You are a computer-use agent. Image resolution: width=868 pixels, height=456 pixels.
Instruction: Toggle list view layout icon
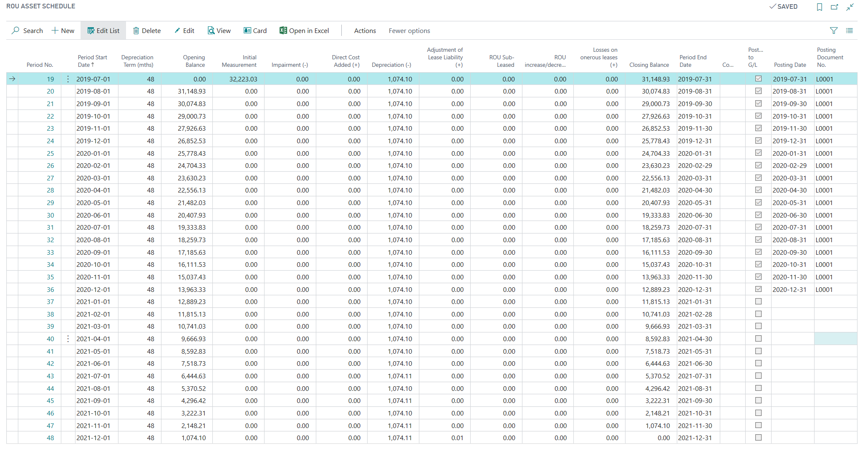(849, 30)
